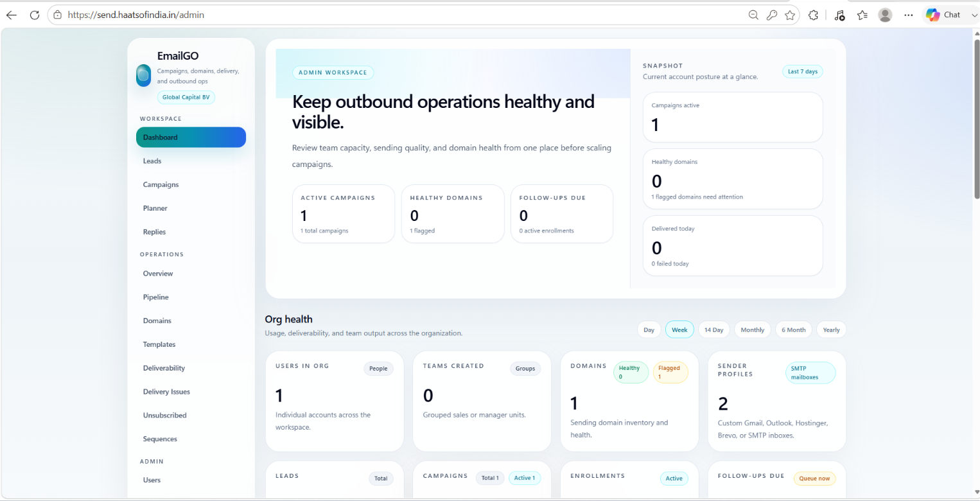This screenshot has width=980, height=501.
Task: Open Copilot Chat button
Action: (x=943, y=15)
